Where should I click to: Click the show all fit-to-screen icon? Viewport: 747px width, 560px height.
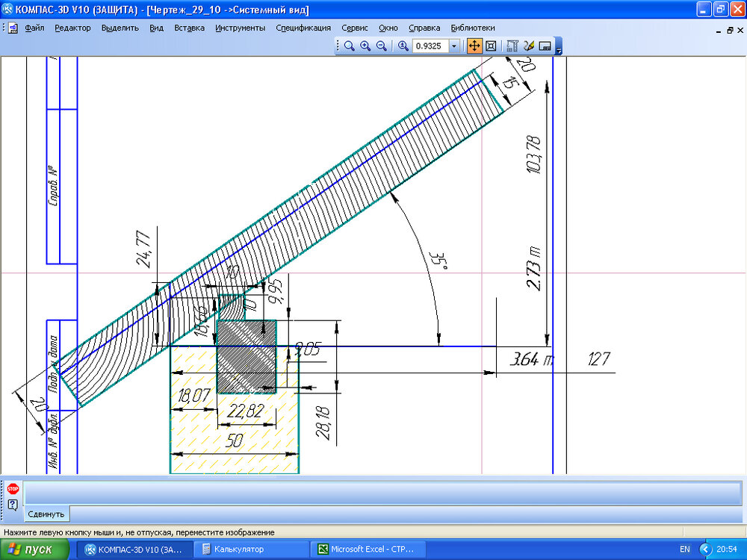pyautogui.click(x=491, y=46)
